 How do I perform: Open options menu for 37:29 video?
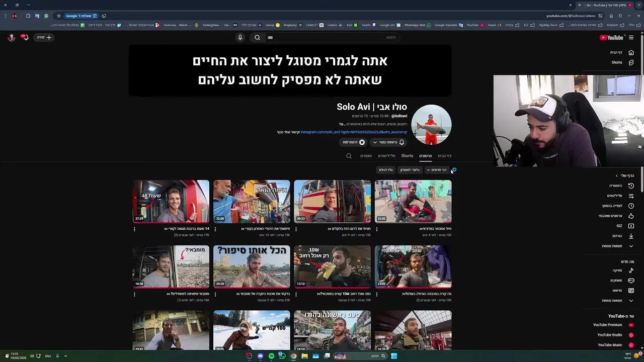[x=134, y=229]
